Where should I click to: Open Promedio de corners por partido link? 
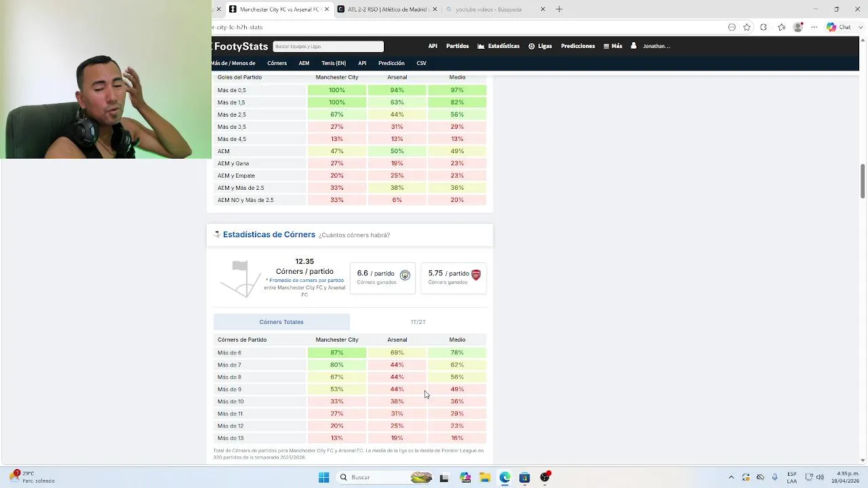307,281
